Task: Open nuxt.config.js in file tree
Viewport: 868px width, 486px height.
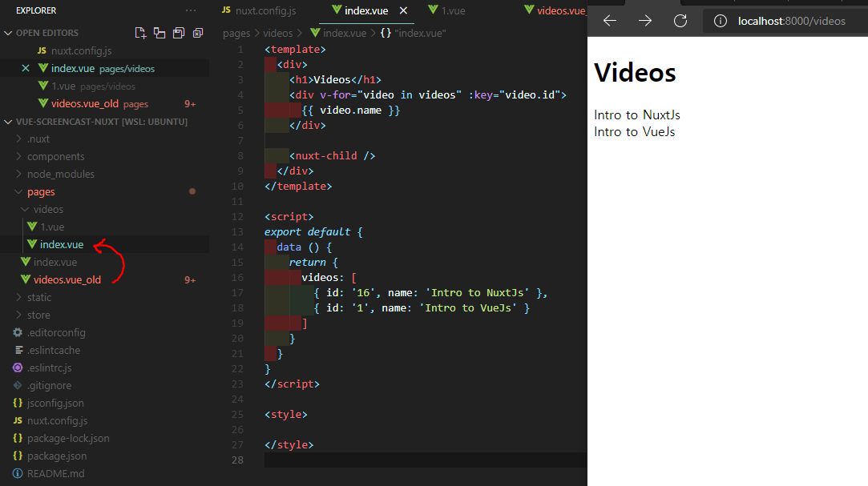Action: point(57,421)
